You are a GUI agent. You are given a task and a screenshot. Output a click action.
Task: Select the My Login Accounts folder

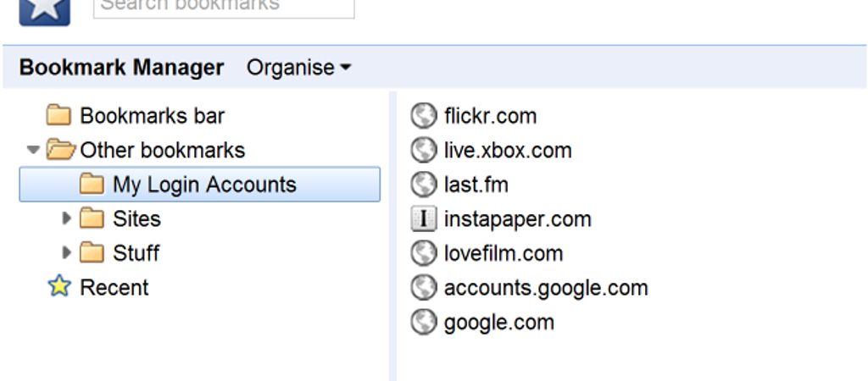200,184
